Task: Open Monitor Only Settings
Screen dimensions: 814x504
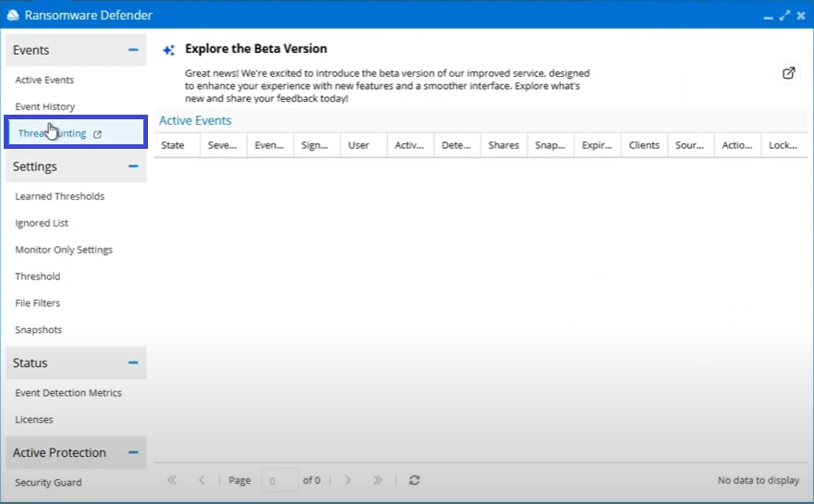Action: pos(64,250)
